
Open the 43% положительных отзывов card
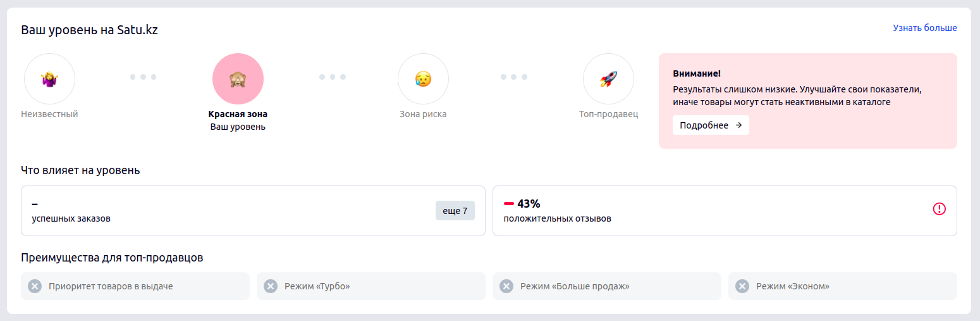(x=725, y=211)
